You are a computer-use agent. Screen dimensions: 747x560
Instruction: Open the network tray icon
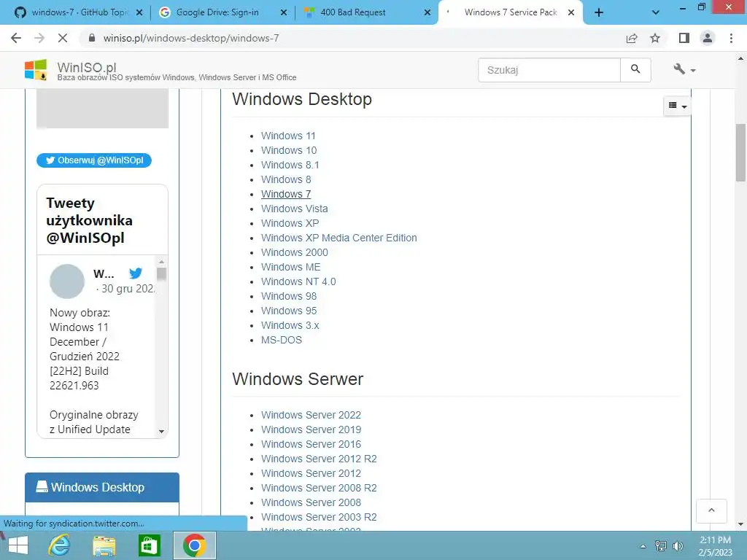tap(661, 546)
